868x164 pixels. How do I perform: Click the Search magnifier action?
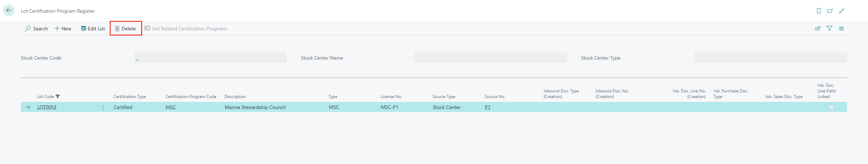tap(36, 29)
